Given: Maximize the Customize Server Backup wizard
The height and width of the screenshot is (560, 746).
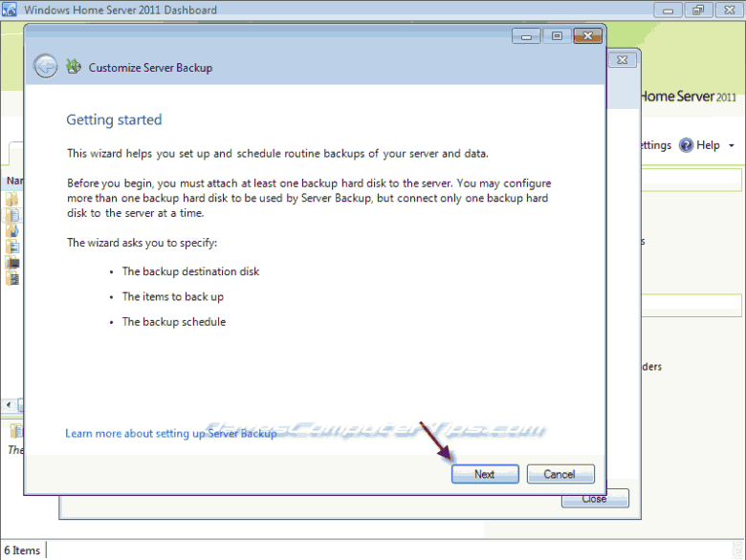Looking at the screenshot, I should [x=557, y=36].
